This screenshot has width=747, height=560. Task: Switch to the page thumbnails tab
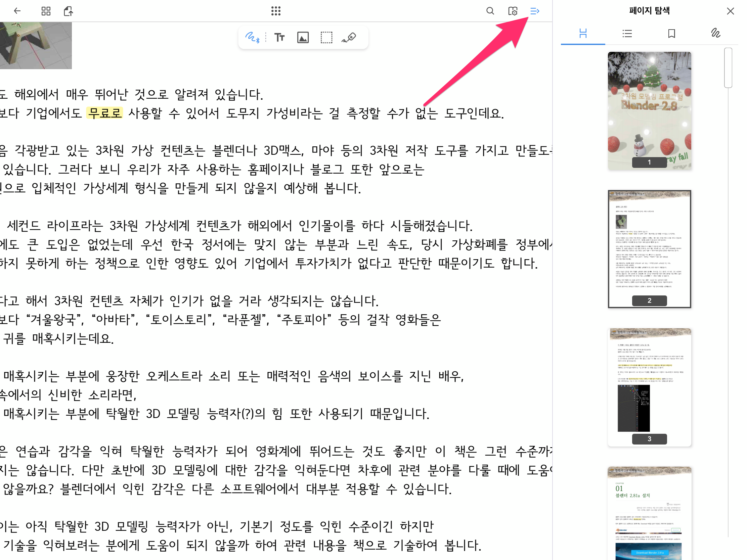coord(582,33)
